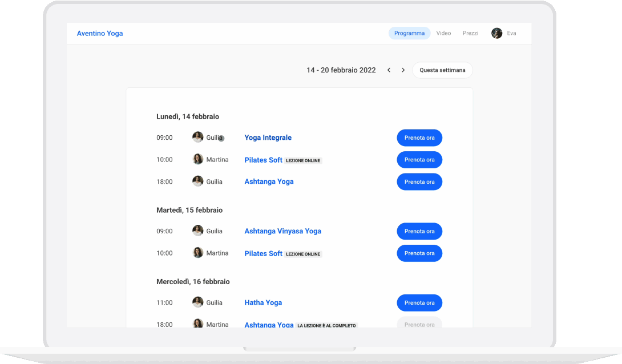The width and height of the screenshot is (622, 364).
Task: Book Wednesday's Hatha Yoga class
Action: click(419, 302)
